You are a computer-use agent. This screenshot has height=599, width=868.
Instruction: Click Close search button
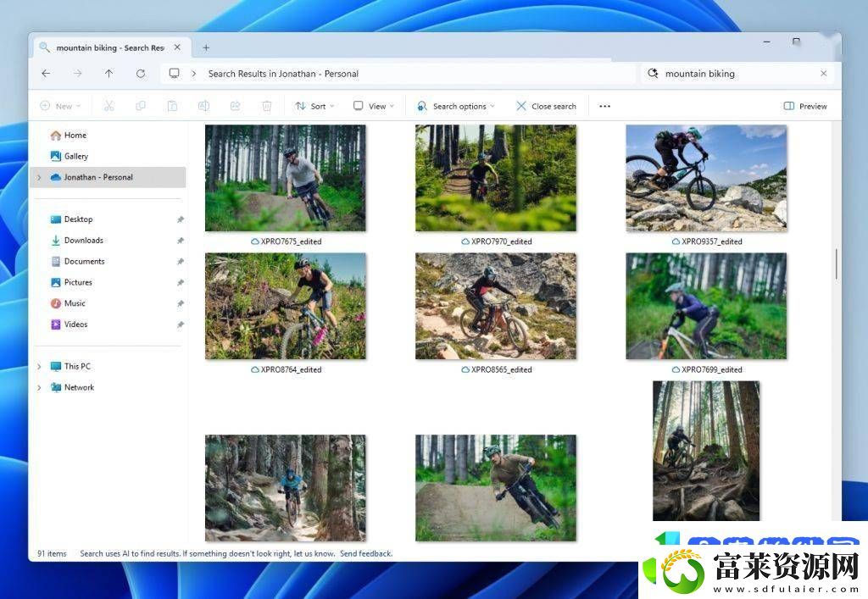547,106
